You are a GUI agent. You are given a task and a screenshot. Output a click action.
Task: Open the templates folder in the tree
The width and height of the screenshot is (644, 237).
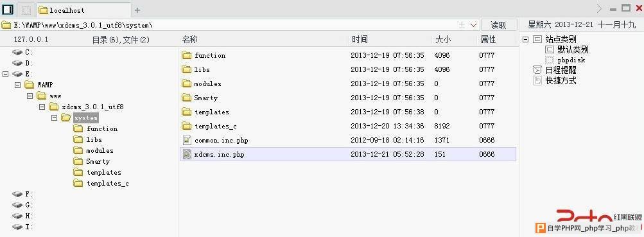[103, 173]
